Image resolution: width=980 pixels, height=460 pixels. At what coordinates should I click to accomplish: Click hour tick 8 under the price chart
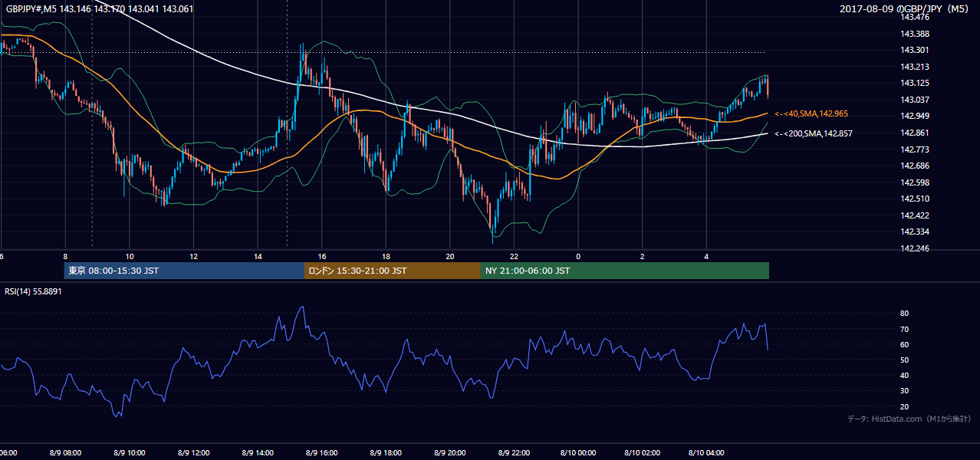[65, 257]
